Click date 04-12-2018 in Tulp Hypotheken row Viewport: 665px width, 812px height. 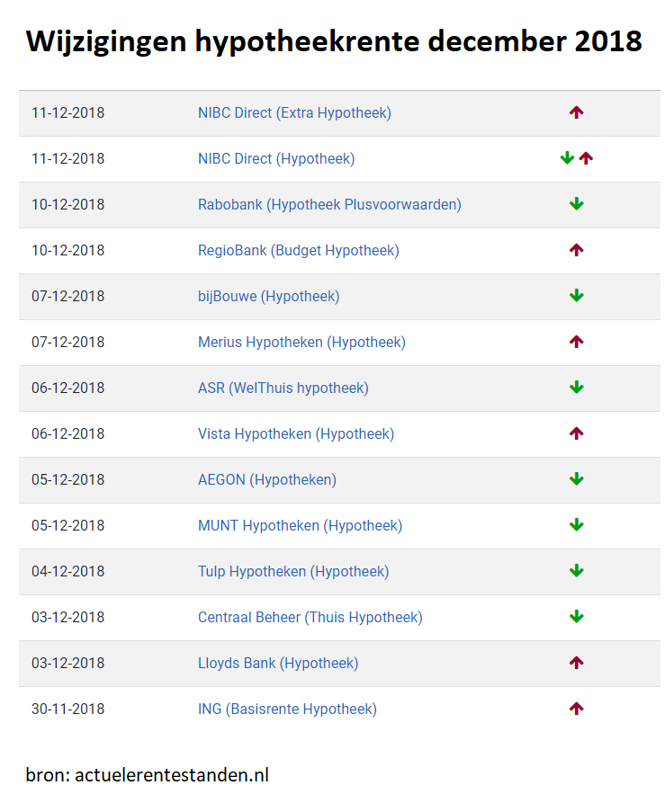pyautogui.click(x=67, y=572)
